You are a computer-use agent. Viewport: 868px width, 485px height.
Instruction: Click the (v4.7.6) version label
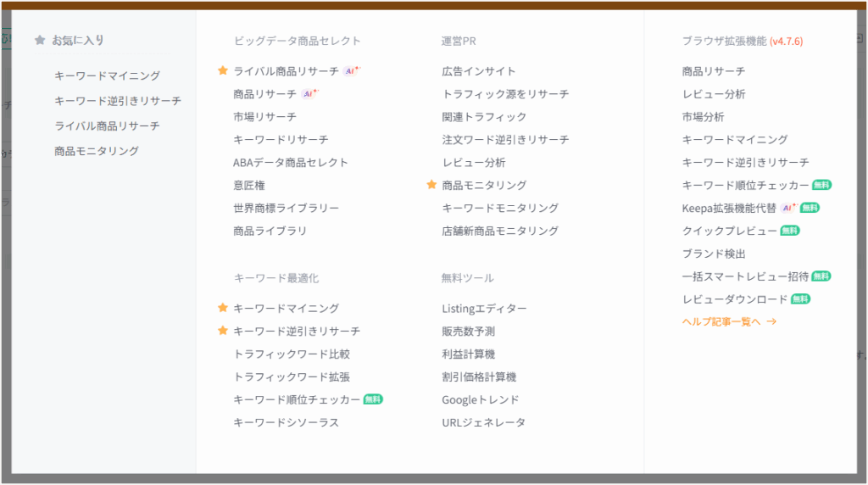(x=786, y=41)
